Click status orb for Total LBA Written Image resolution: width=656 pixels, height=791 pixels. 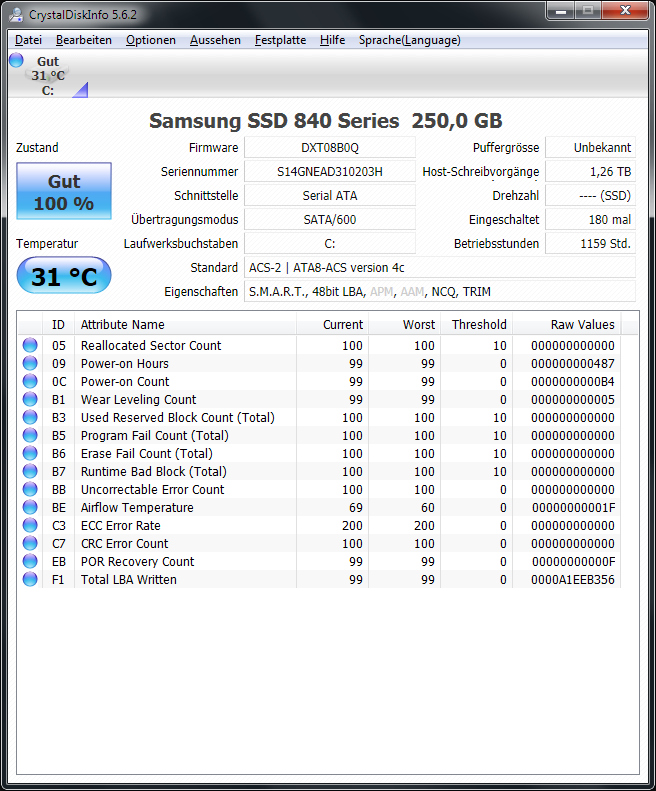point(30,579)
